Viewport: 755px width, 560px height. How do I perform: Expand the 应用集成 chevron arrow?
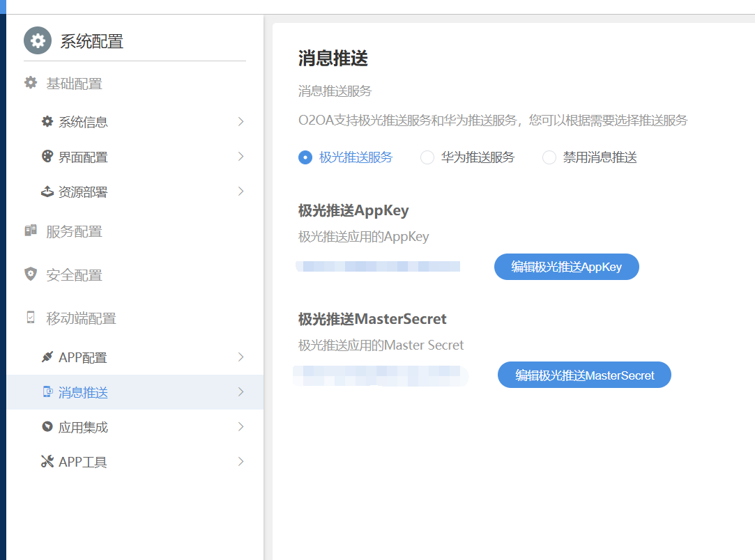click(x=241, y=426)
